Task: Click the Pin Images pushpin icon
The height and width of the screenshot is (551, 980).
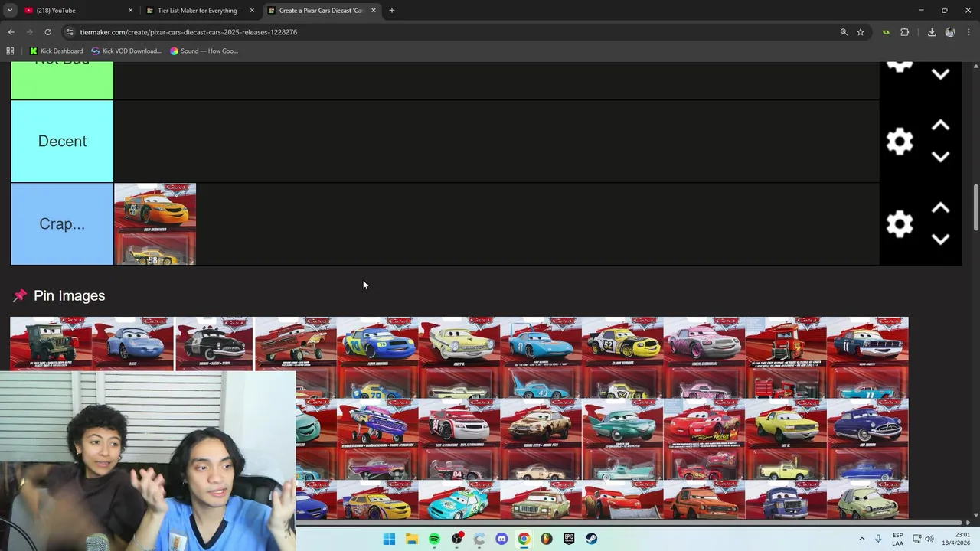Action: pos(19,295)
